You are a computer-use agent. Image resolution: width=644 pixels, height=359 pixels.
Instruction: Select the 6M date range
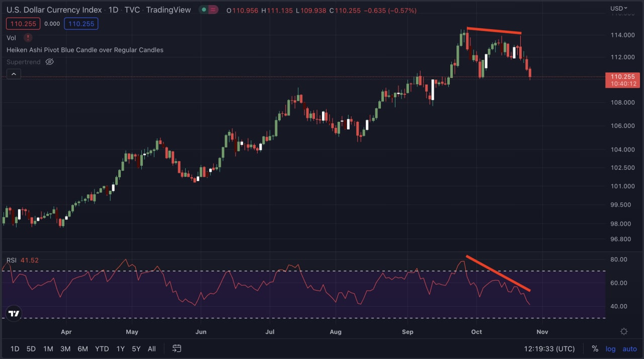[83, 349]
